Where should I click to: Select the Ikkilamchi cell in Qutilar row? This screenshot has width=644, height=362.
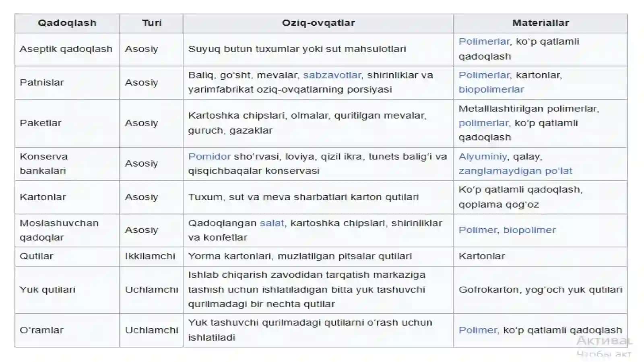tap(151, 256)
